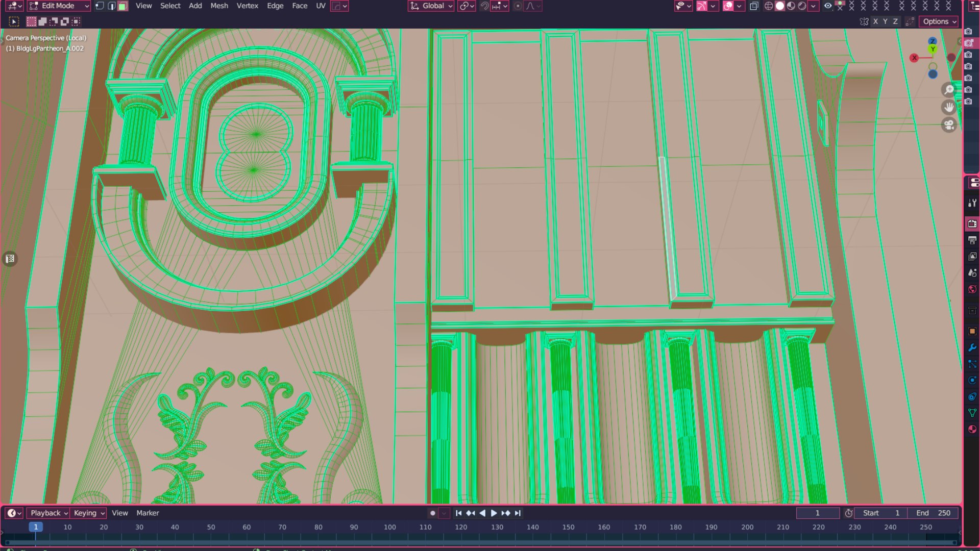The height and width of the screenshot is (551, 980).
Task: Open the View menu in 3D viewport header
Action: point(143,6)
